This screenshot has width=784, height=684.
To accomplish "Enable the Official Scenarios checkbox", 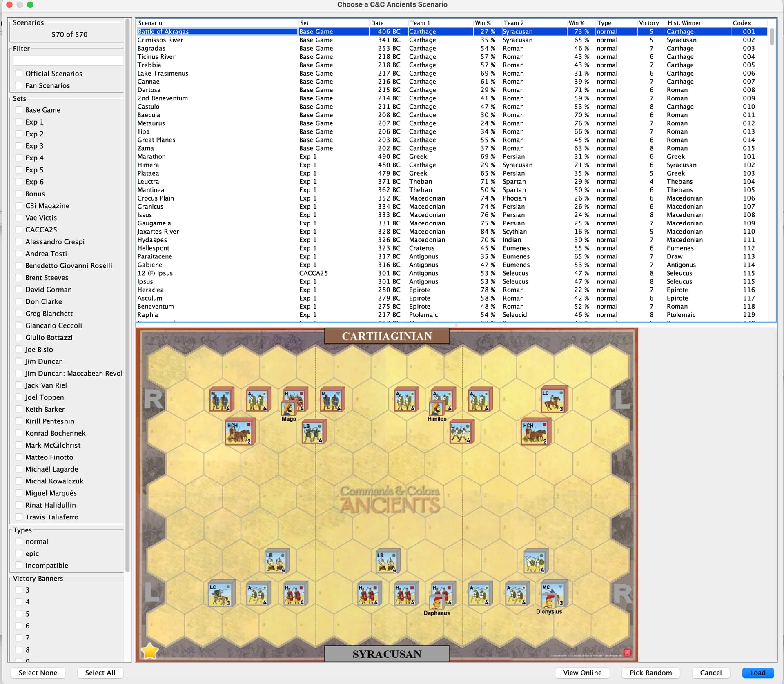I will [19, 74].
